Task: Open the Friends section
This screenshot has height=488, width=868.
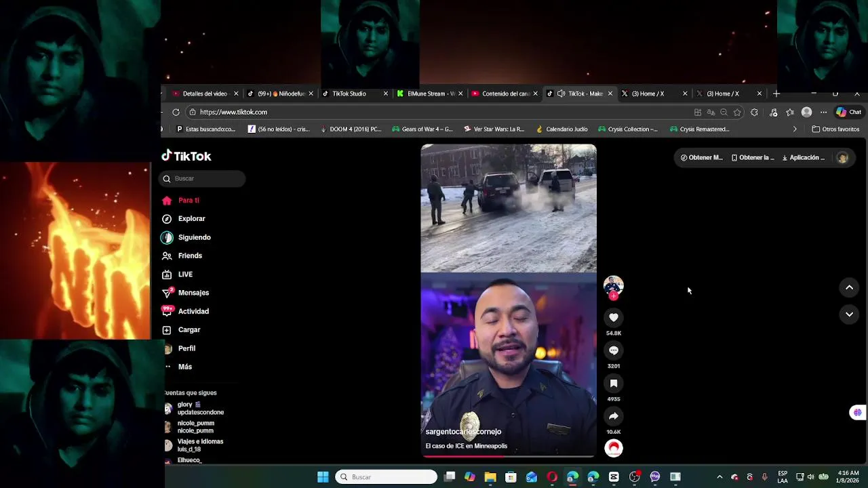Action: [x=182, y=256]
